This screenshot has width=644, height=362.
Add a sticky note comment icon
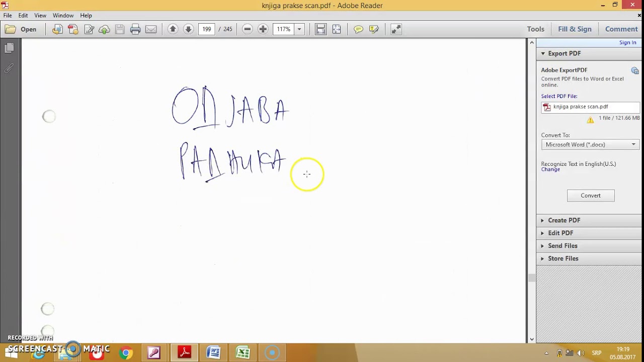[358, 29]
